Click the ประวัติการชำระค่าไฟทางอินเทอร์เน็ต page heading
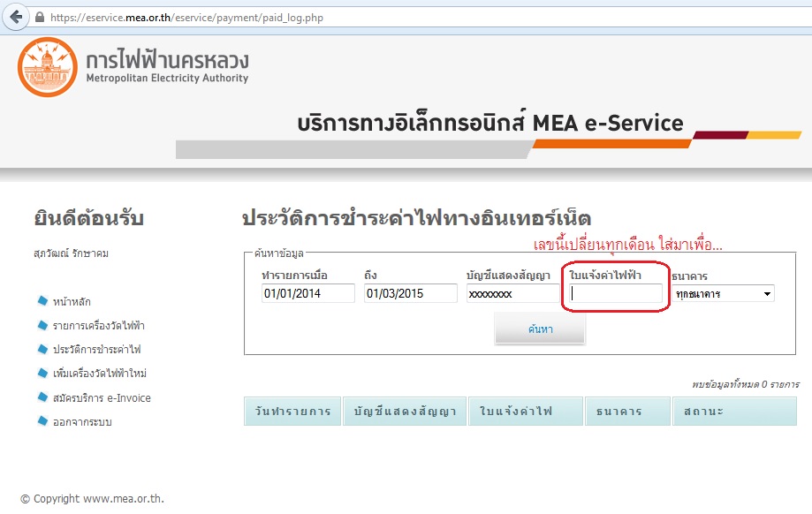Viewport: 812px width, 514px height. (x=416, y=218)
